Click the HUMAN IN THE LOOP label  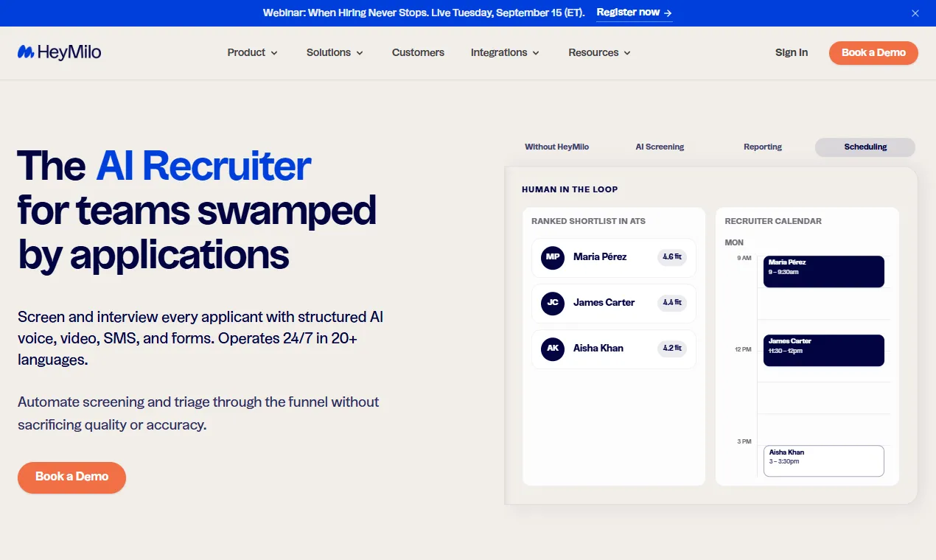tap(570, 189)
